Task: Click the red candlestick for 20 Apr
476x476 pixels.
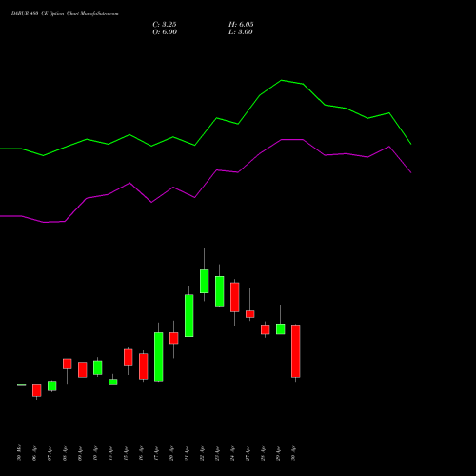Action: tap(174, 338)
